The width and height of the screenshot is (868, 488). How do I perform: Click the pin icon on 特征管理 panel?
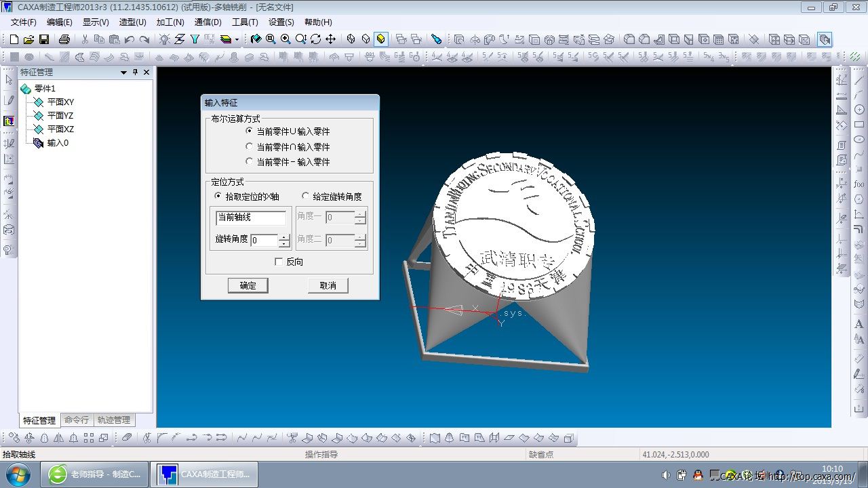(x=135, y=73)
